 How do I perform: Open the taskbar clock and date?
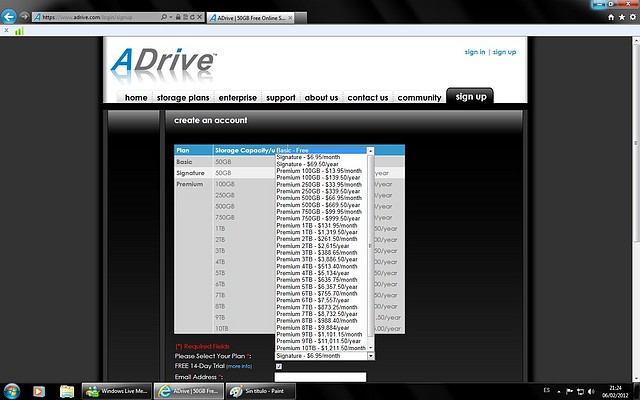click(x=615, y=391)
